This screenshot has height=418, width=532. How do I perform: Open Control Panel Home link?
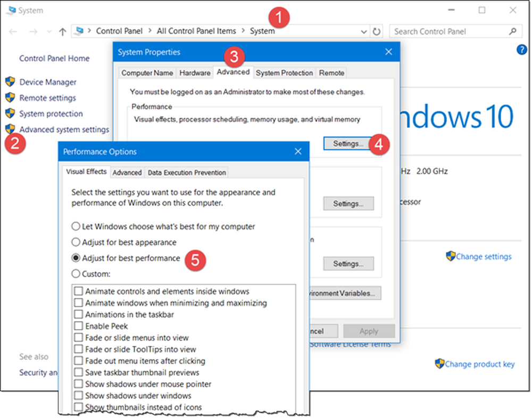tap(54, 59)
